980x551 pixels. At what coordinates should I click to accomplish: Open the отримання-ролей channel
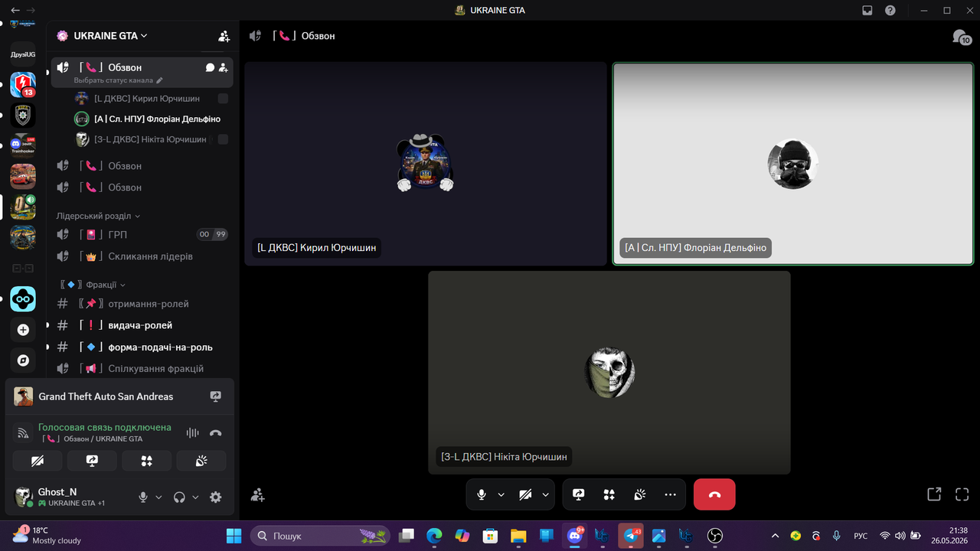tap(142, 304)
